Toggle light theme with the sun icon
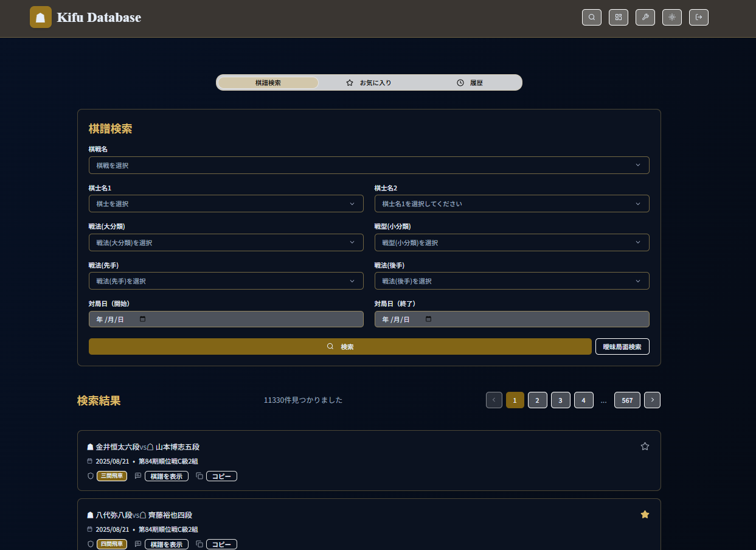The width and height of the screenshot is (756, 550). [671, 17]
